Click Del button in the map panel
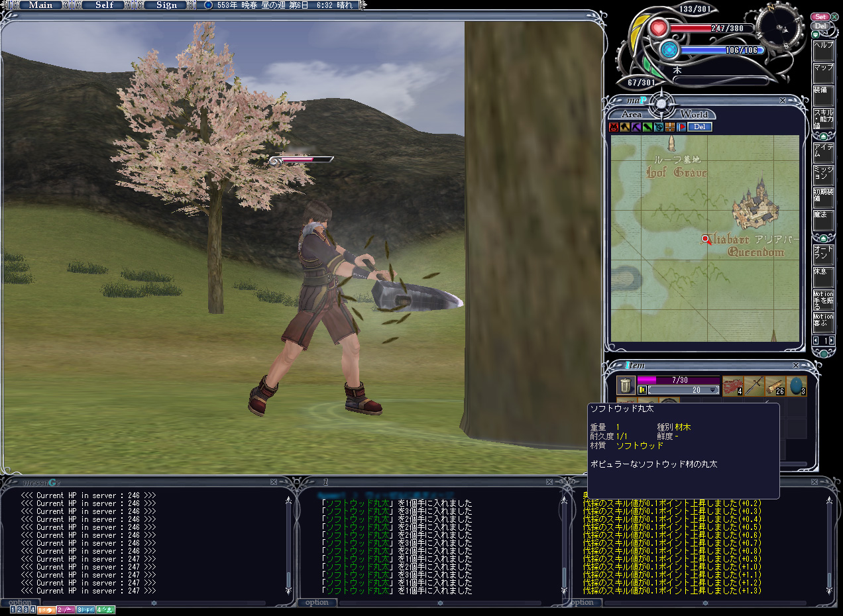Viewport: 843px width, 616px height. click(700, 127)
